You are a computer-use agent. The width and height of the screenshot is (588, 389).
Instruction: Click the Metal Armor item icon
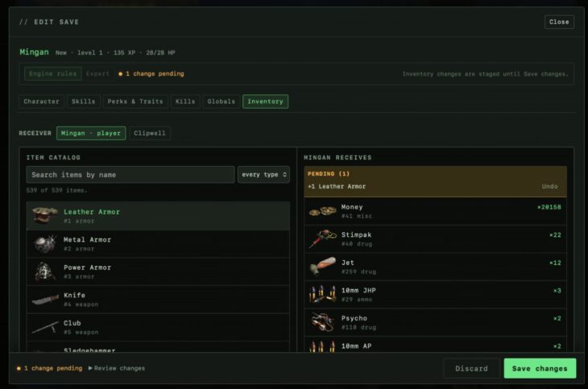point(45,244)
